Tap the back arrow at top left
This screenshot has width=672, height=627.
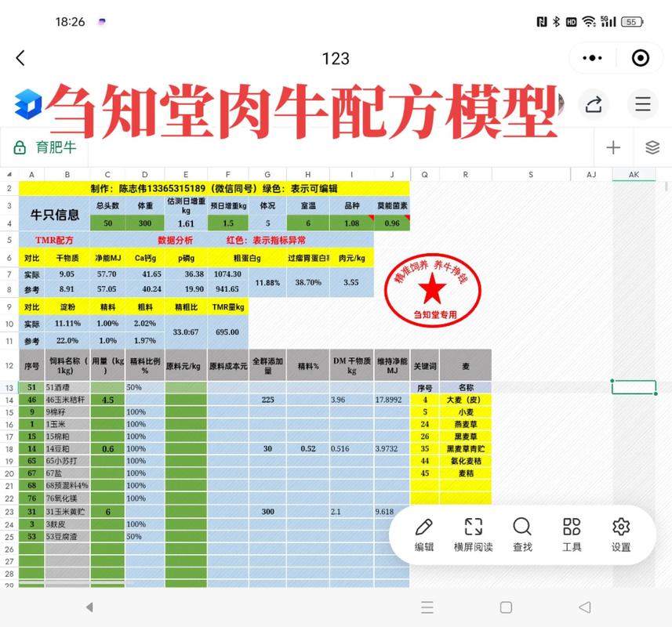pyautogui.click(x=20, y=58)
